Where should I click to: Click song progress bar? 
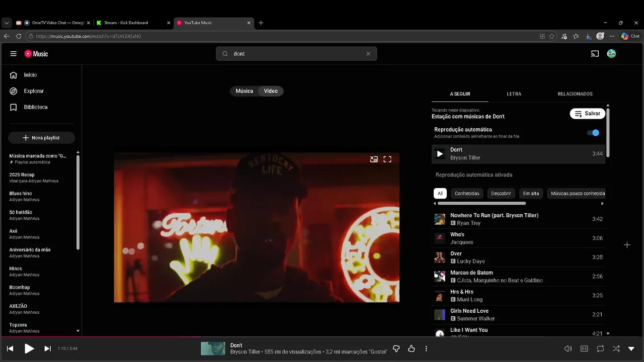click(322, 337)
